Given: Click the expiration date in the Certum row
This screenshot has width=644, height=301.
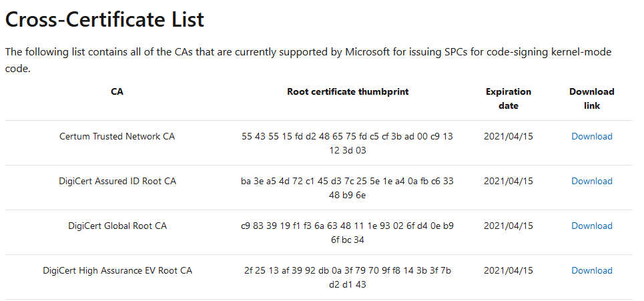Looking at the screenshot, I should click(508, 136).
